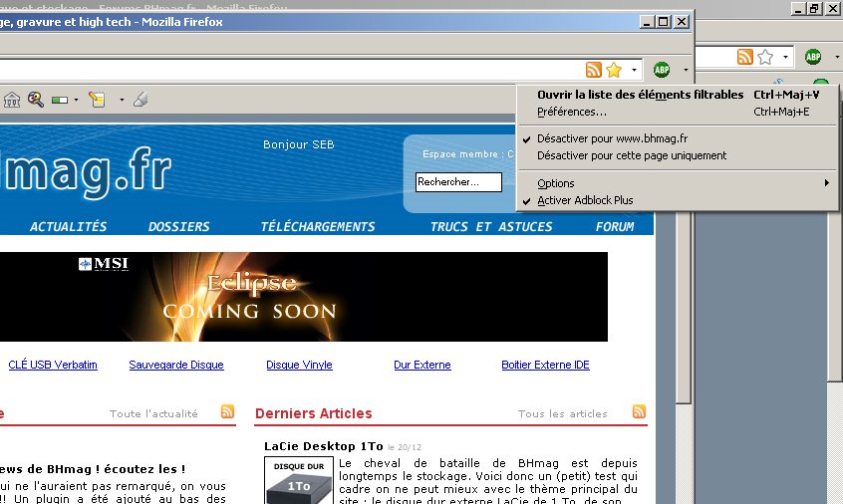Click the background window's vertical scrollbar
843x504 pixels.
coord(835,296)
